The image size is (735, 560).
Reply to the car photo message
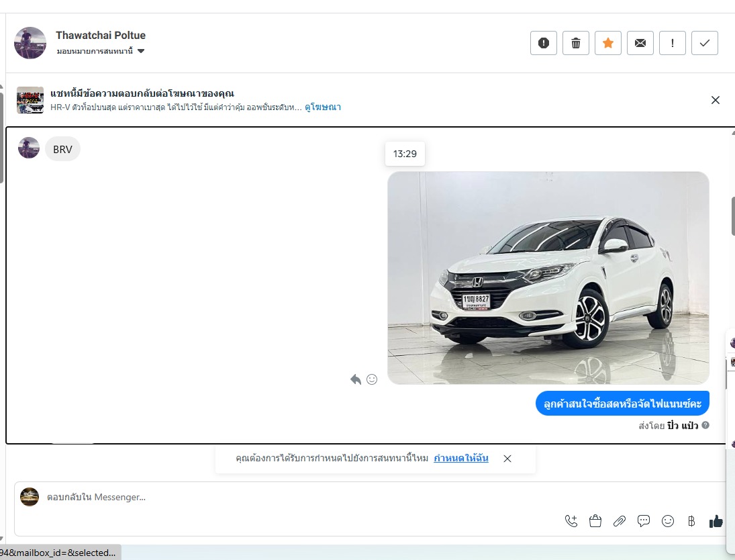[356, 379]
